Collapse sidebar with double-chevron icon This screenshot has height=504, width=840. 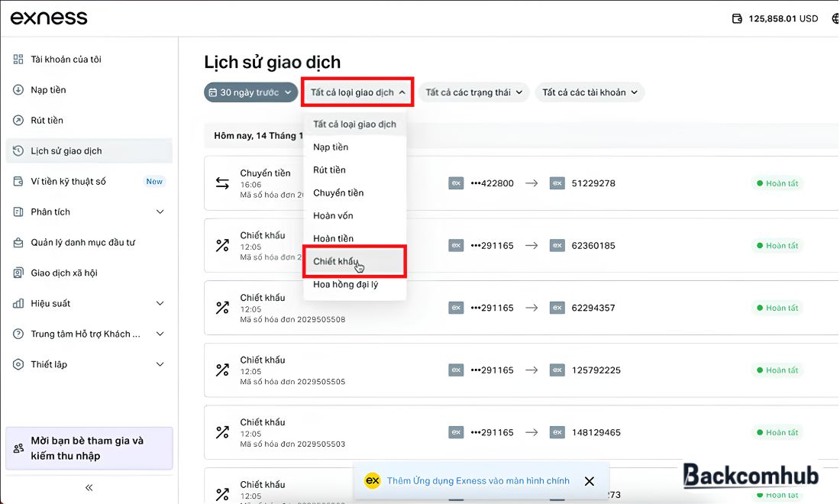(x=89, y=487)
